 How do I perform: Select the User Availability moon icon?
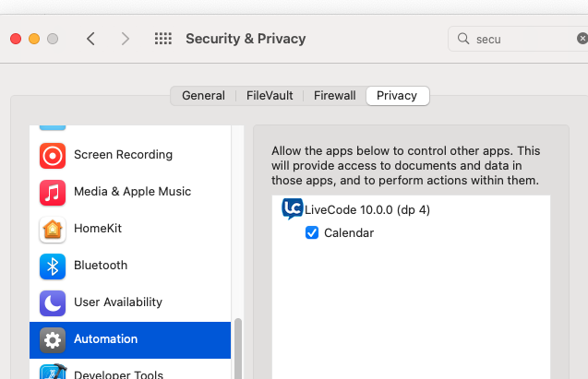(53, 302)
